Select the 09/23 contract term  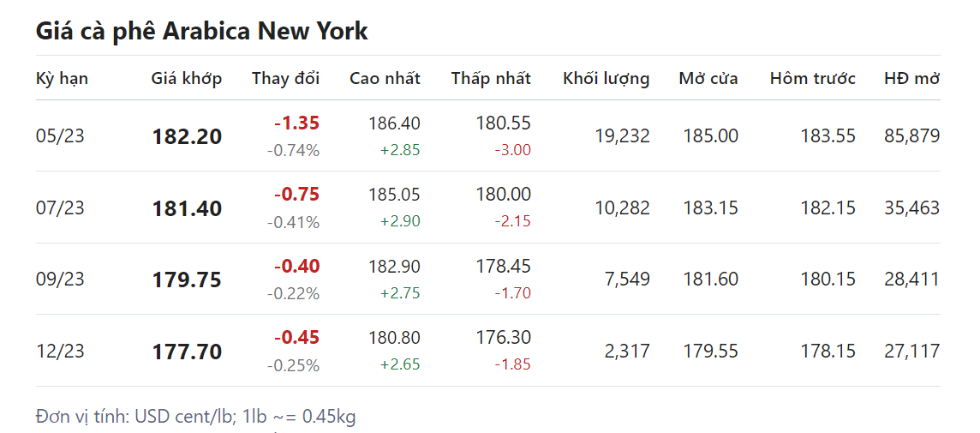(60, 279)
